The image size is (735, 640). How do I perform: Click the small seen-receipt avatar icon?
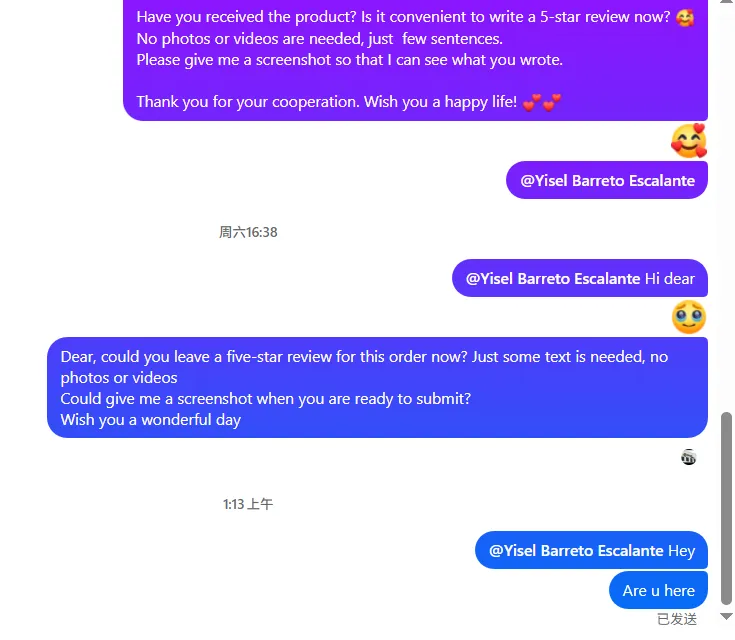point(688,458)
